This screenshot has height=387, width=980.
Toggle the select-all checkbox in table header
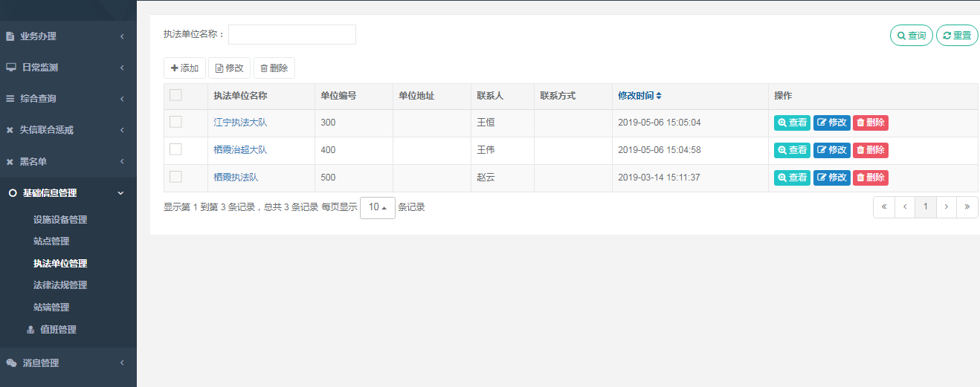(x=175, y=95)
